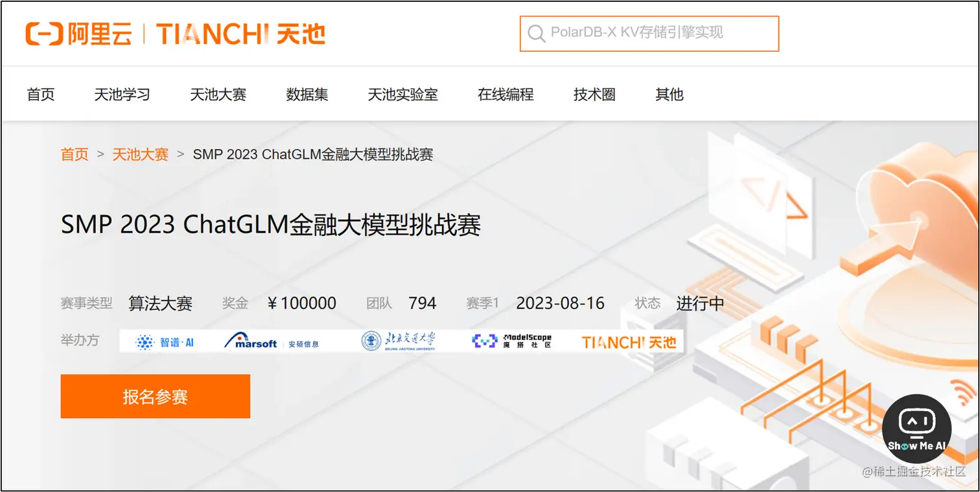This screenshot has height=492, width=980.
Task: Click the 算法大赛 competition type value
Action: 160,303
